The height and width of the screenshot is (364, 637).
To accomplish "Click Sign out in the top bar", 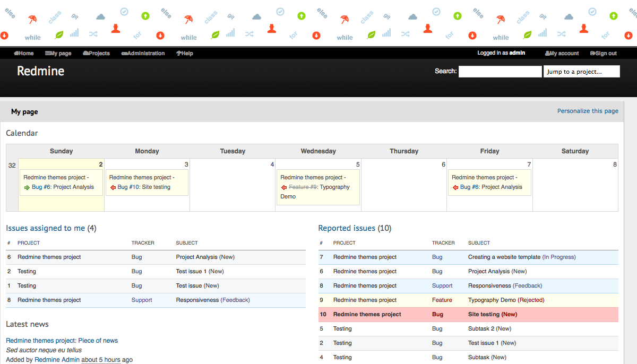I will click(604, 53).
